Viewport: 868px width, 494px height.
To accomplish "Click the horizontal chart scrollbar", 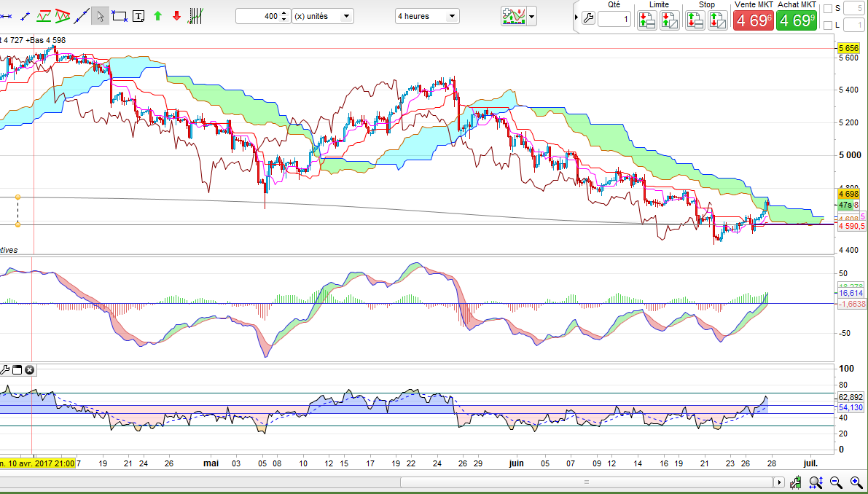I will coord(587,482).
